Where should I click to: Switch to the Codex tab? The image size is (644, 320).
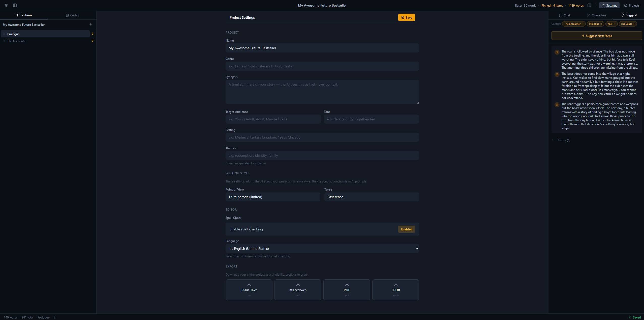click(x=72, y=15)
